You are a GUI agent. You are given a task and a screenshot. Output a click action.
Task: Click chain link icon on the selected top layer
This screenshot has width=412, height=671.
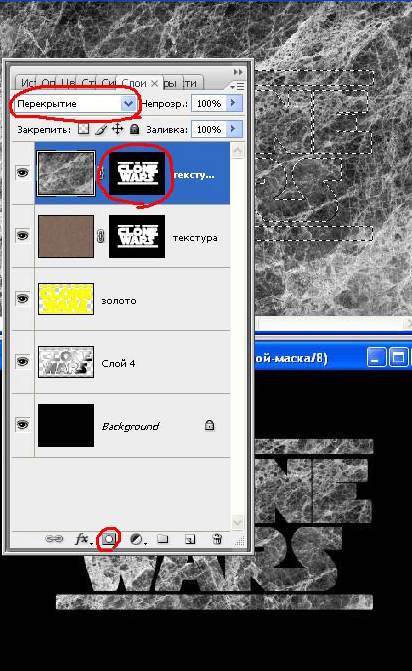(x=101, y=173)
